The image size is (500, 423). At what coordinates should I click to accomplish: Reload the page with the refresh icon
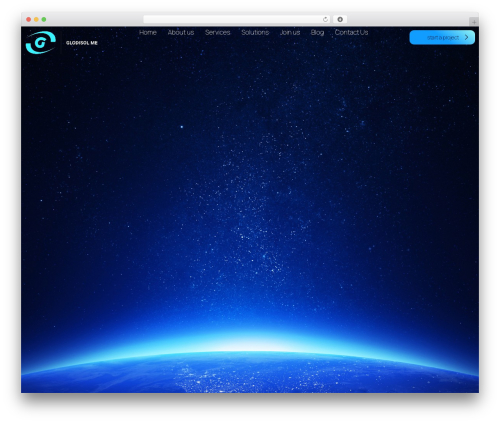pyautogui.click(x=325, y=19)
